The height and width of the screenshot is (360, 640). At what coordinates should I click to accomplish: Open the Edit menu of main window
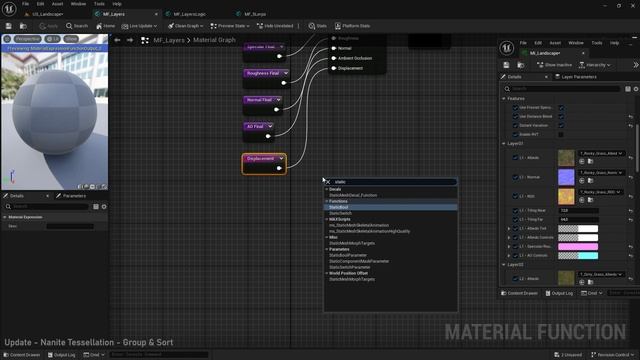pyautogui.click(x=40, y=4)
